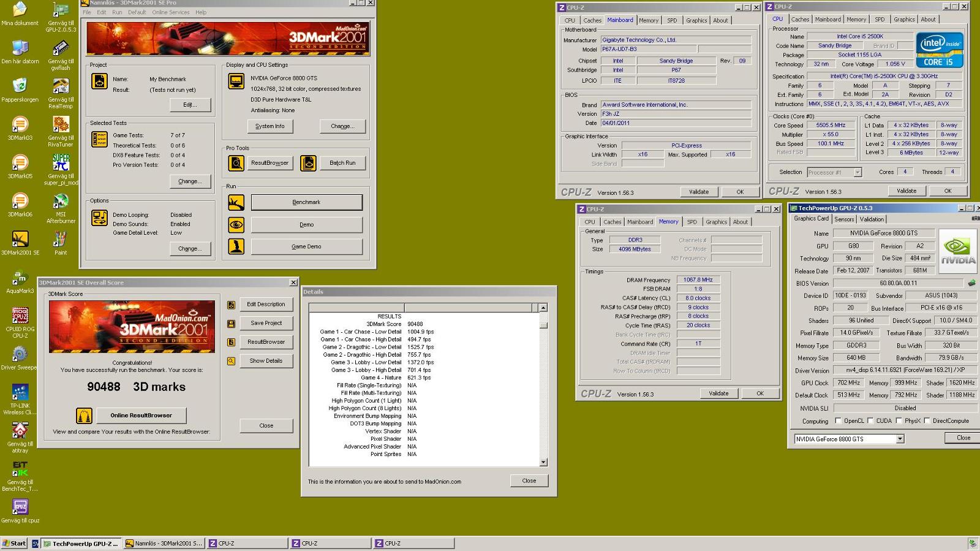
Task: Open GPU-Z 0.5.3 desktop shortcut
Action: click(61, 17)
